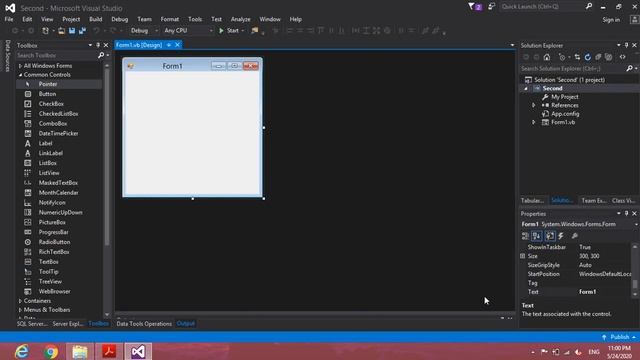Click Search Solution Explorer field
The height and width of the screenshot is (360, 640).
click(x=573, y=69)
